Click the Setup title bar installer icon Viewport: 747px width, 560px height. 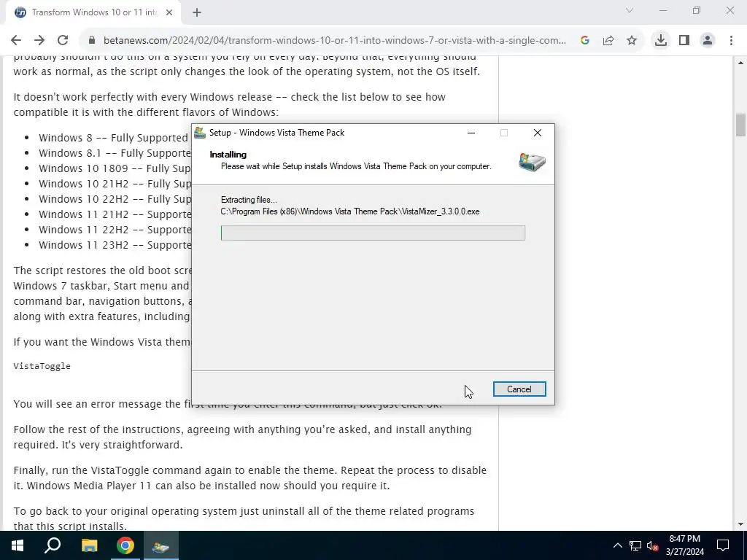point(200,133)
